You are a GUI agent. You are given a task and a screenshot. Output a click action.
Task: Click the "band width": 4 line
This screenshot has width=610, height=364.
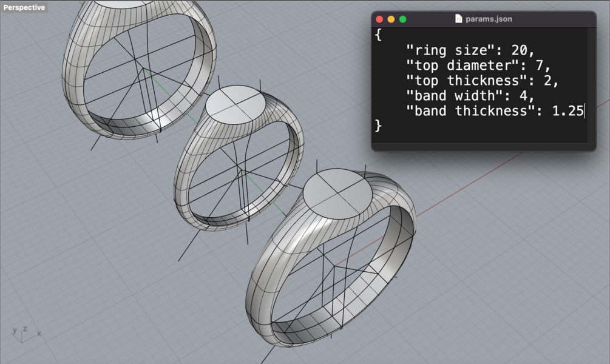coord(470,96)
